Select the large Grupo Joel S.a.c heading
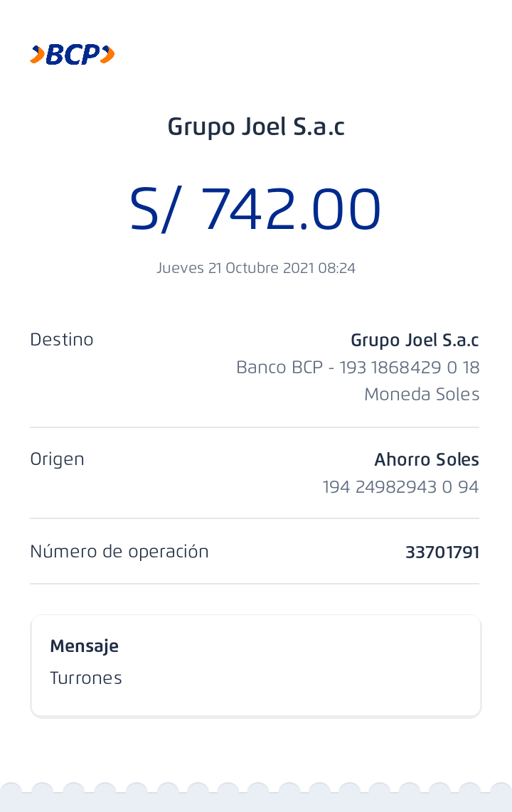Image resolution: width=512 pixels, height=812 pixels. tap(256, 127)
